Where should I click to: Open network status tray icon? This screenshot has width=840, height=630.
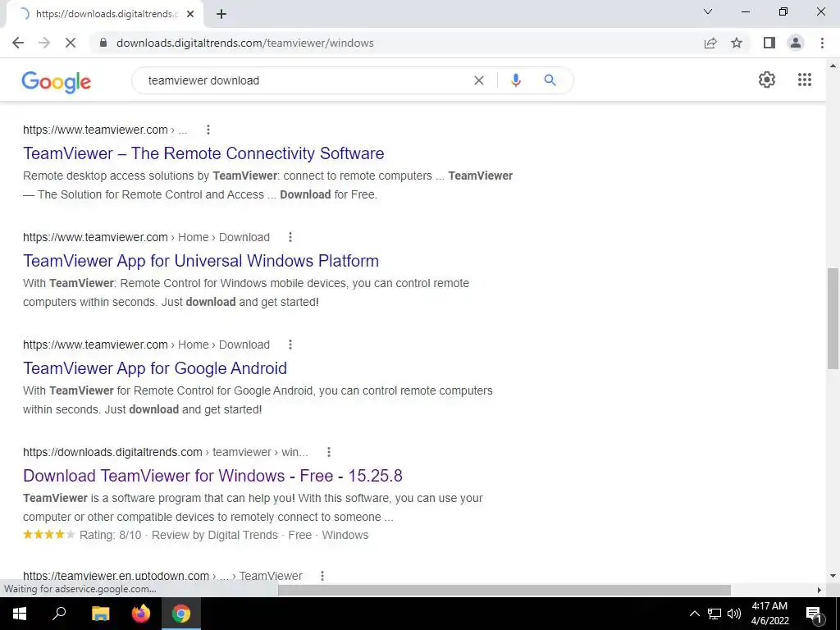point(714,614)
